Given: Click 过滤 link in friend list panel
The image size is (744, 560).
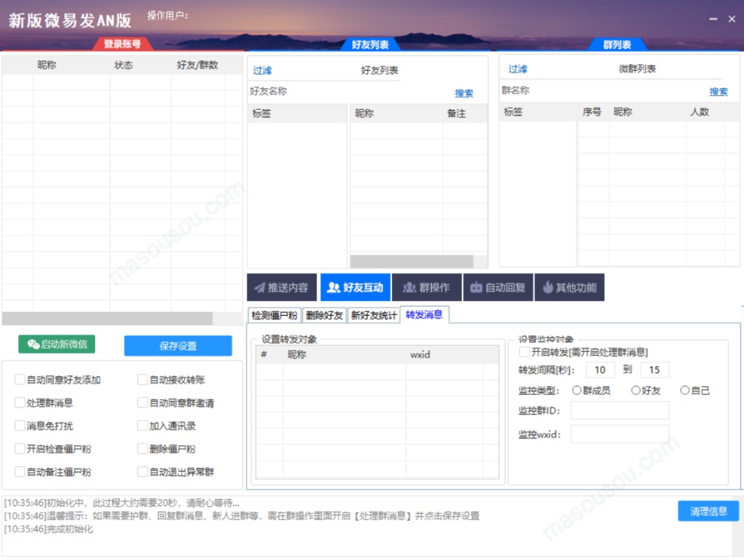Looking at the screenshot, I should coord(262,71).
